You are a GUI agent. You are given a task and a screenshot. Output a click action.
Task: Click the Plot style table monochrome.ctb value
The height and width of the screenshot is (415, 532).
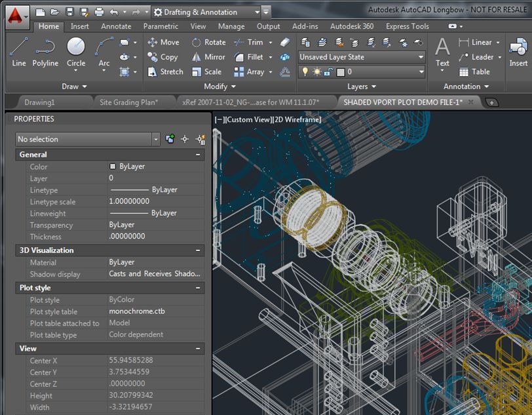[x=137, y=311]
